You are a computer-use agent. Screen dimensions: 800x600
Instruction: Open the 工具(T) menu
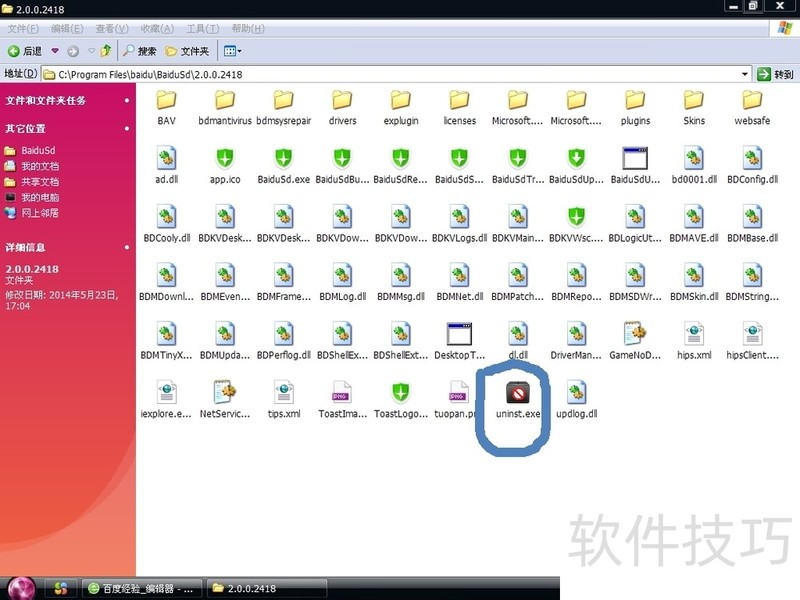[x=203, y=29]
